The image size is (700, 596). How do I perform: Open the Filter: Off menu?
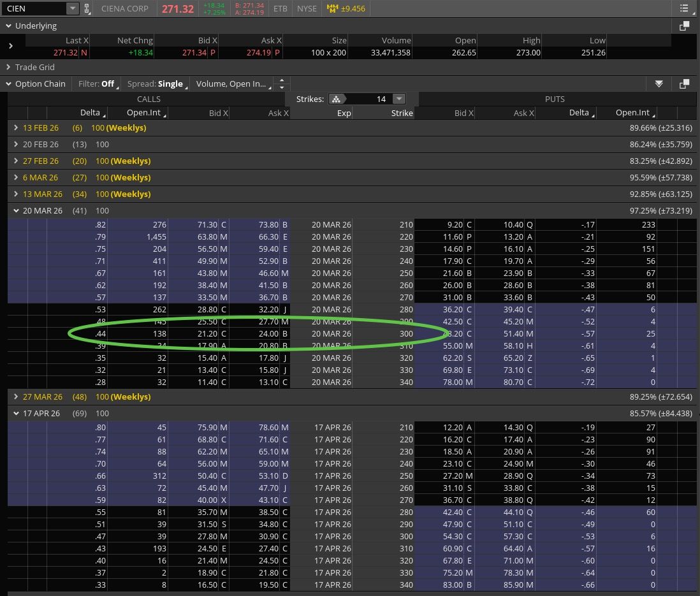98,84
